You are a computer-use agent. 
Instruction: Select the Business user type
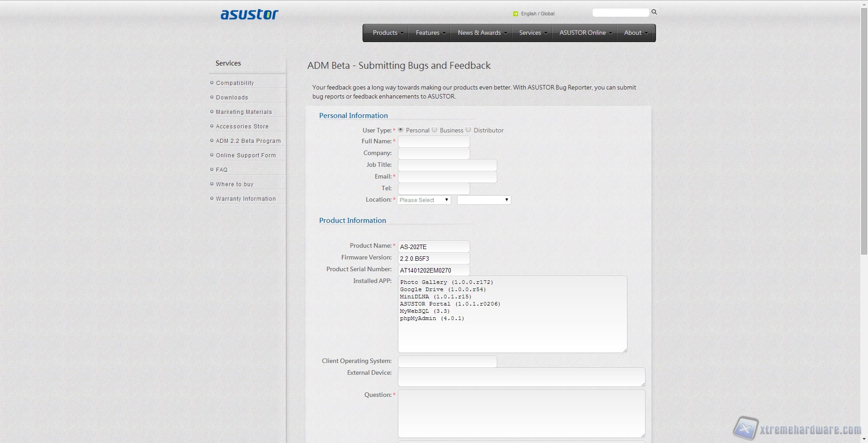click(434, 130)
